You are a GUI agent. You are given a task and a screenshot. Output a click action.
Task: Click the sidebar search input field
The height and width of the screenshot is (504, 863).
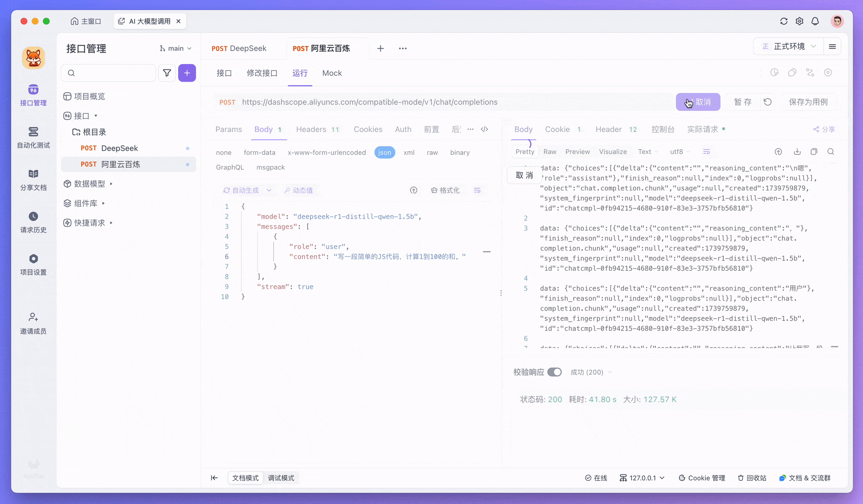tap(109, 73)
